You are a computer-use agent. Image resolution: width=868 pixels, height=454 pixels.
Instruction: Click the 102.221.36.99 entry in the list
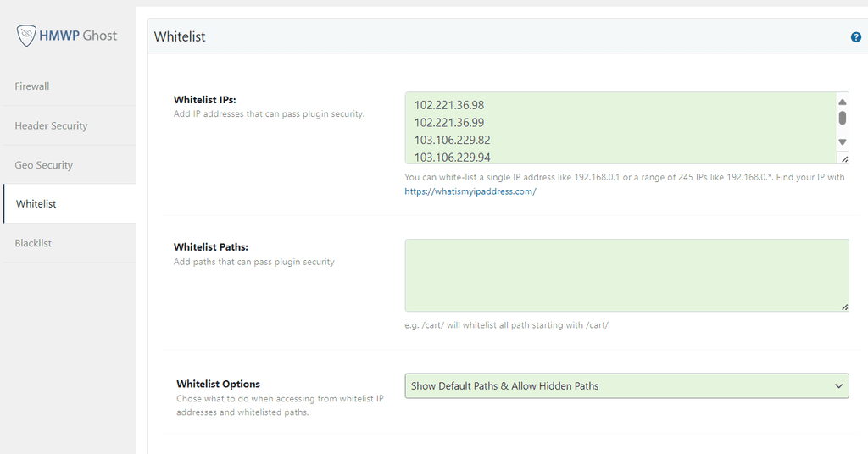[x=448, y=123]
